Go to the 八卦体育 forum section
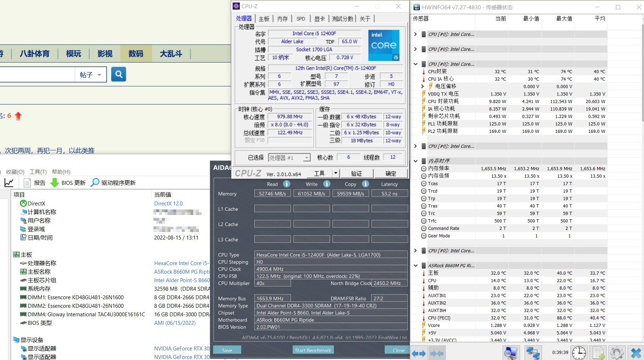 35,54
